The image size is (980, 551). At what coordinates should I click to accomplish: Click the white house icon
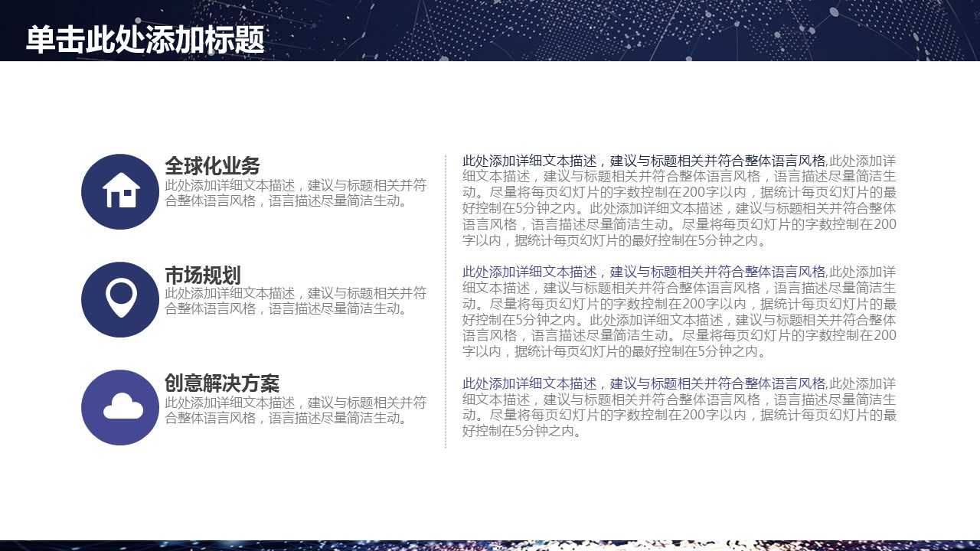(x=121, y=191)
